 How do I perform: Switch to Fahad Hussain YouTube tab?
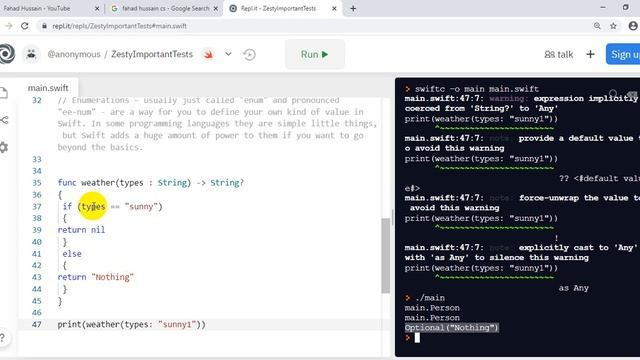click(37, 8)
